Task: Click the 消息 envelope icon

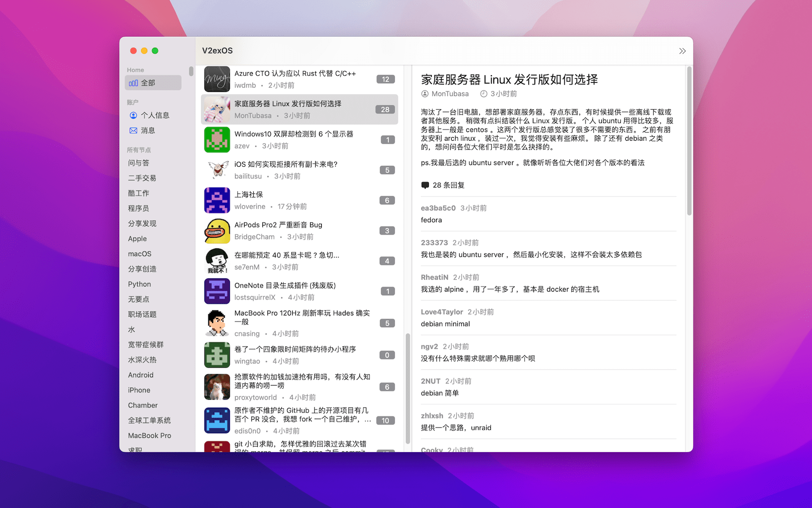Action: 133,131
